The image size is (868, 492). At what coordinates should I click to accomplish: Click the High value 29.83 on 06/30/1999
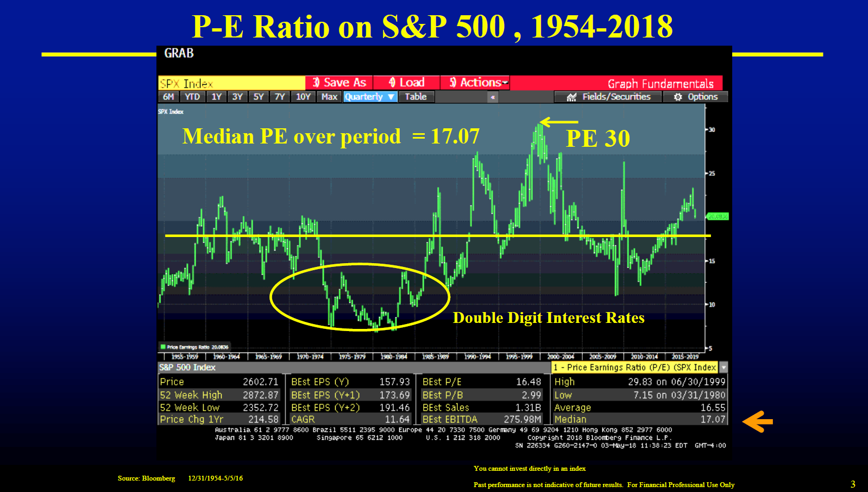coord(677,382)
